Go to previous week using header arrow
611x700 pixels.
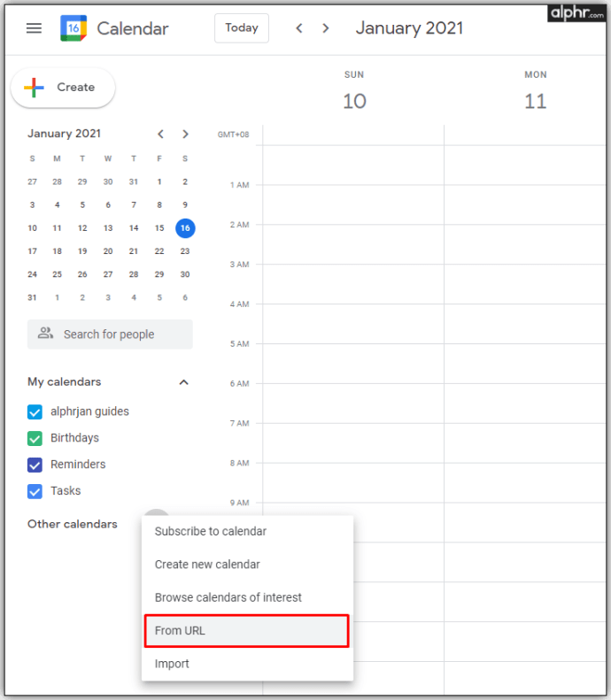point(299,28)
